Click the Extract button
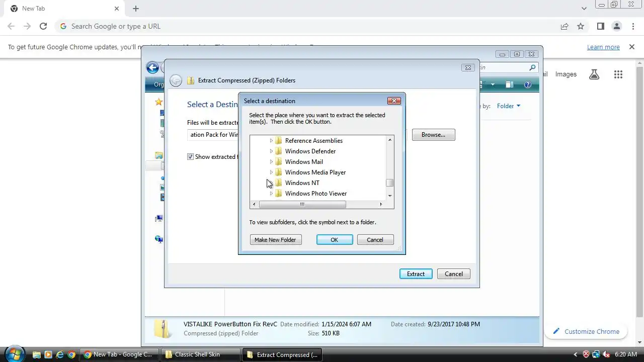Image resolution: width=644 pixels, height=362 pixels. point(416,274)
